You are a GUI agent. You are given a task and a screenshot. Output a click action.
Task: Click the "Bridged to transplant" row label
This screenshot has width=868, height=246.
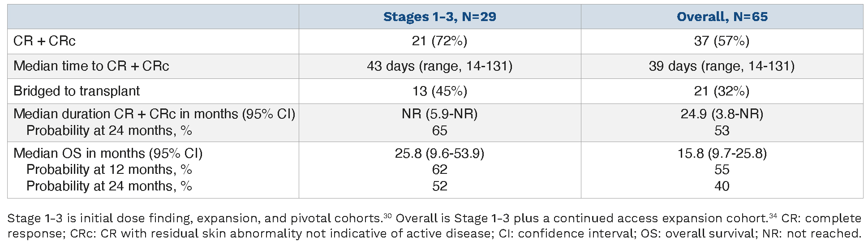click(77, 91)
